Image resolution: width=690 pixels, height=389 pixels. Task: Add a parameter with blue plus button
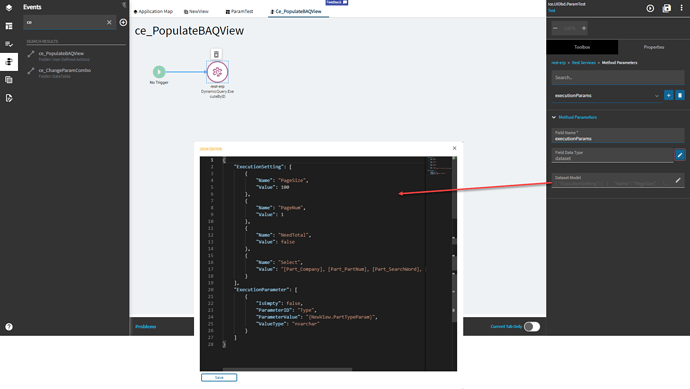click(668, 95)
